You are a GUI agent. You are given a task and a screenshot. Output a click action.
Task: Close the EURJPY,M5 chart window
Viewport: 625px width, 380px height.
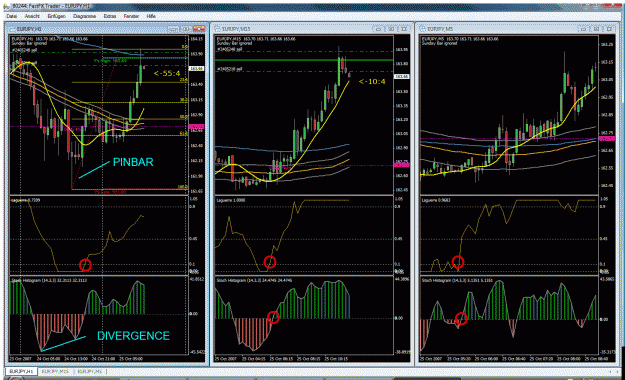tap(609, 29)
